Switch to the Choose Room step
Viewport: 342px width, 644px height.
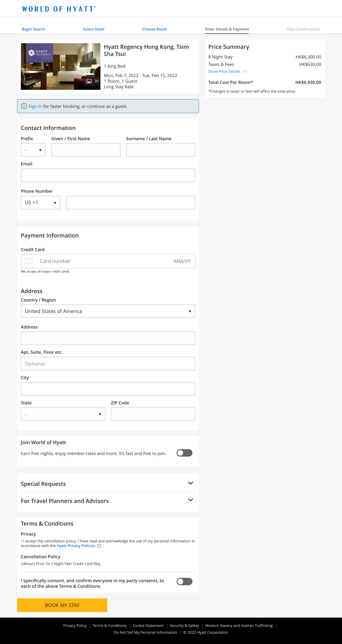click(155, 29)
